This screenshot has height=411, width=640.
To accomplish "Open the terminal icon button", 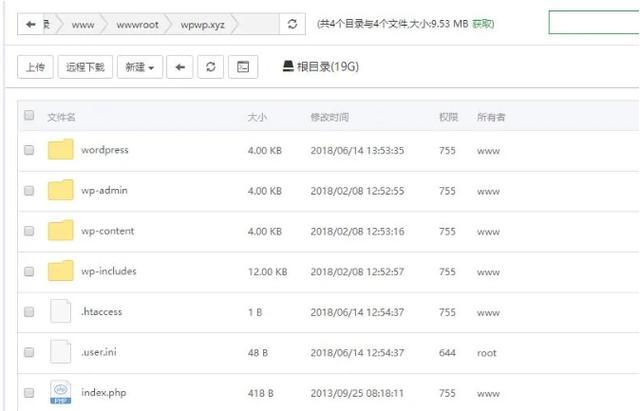I will 241,67.
